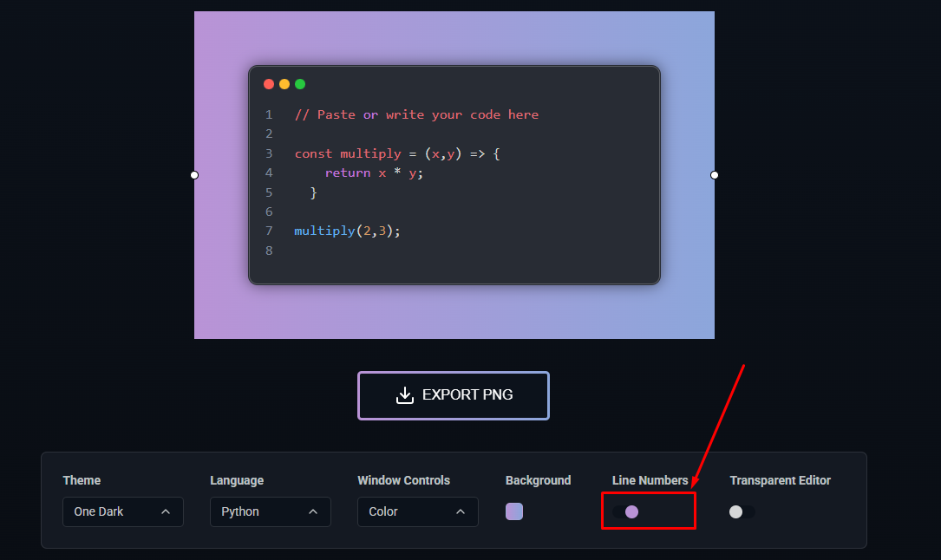Viewport: 941px width, 560px height.
Task: Click line number 6 in the editor
Action: click(x=269, y=212)
